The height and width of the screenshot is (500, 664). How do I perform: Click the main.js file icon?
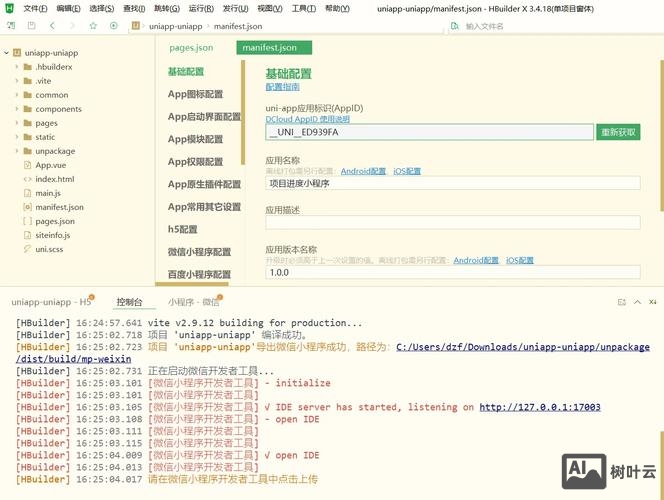click(28, 193)
